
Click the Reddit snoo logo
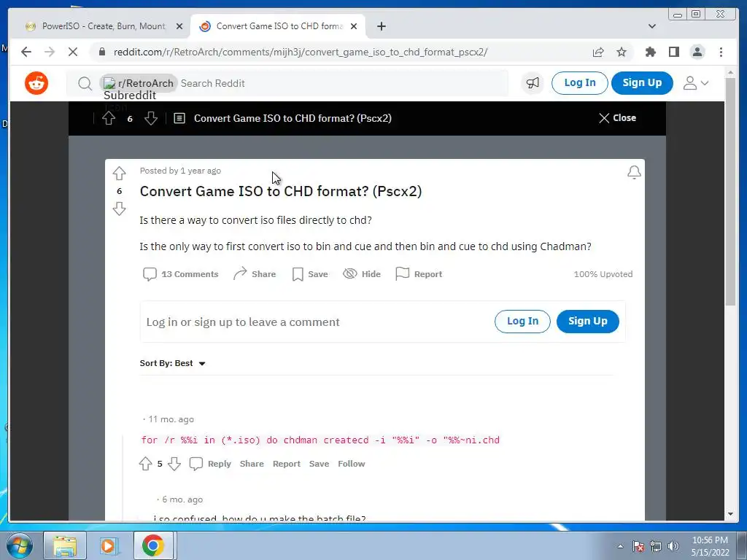tap(36, 83)
